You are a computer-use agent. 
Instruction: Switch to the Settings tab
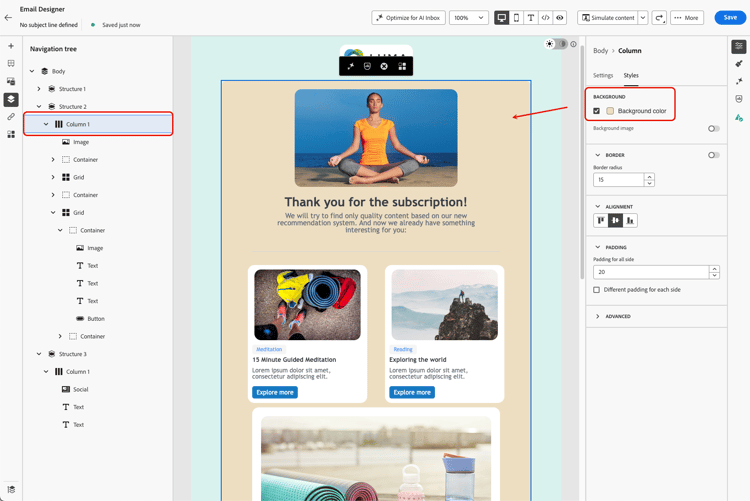[x=603, y=76]
